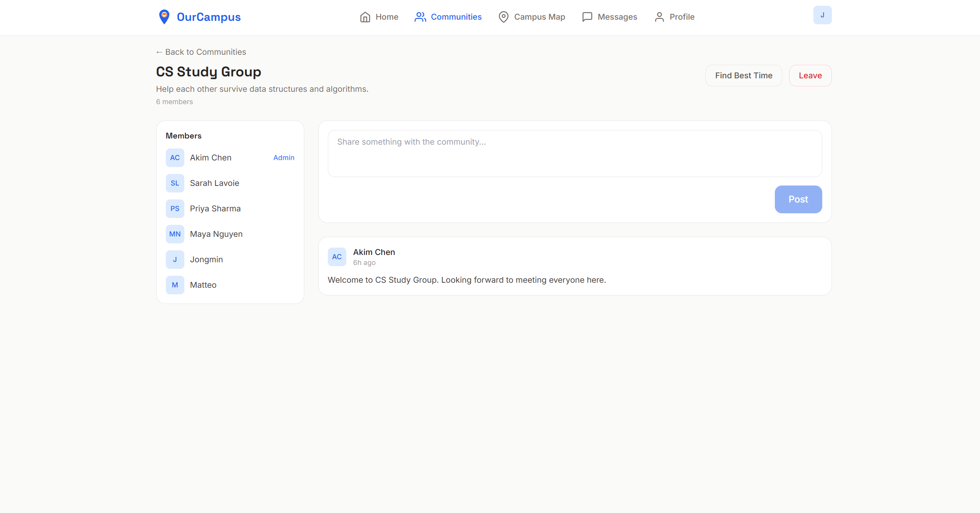
Task: Click Maya Nguyen's MN avatar badge
Action: (175, 234)
